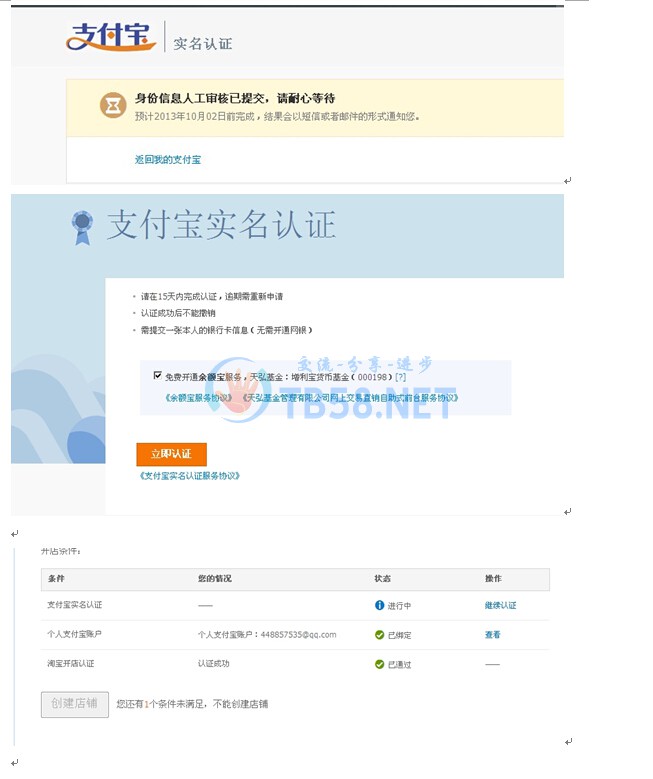653x779 pixels.
Task: Click the 认证成功 cell text
Action: [x=214, y=663]
